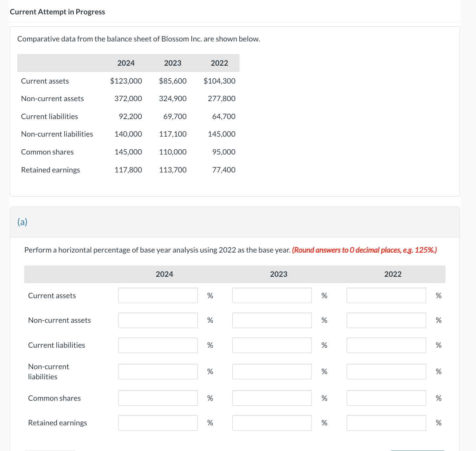The image size is (476, 451).
Task: Select the 2022 Retained earnings input box
Action: click(x=386, y=423)
